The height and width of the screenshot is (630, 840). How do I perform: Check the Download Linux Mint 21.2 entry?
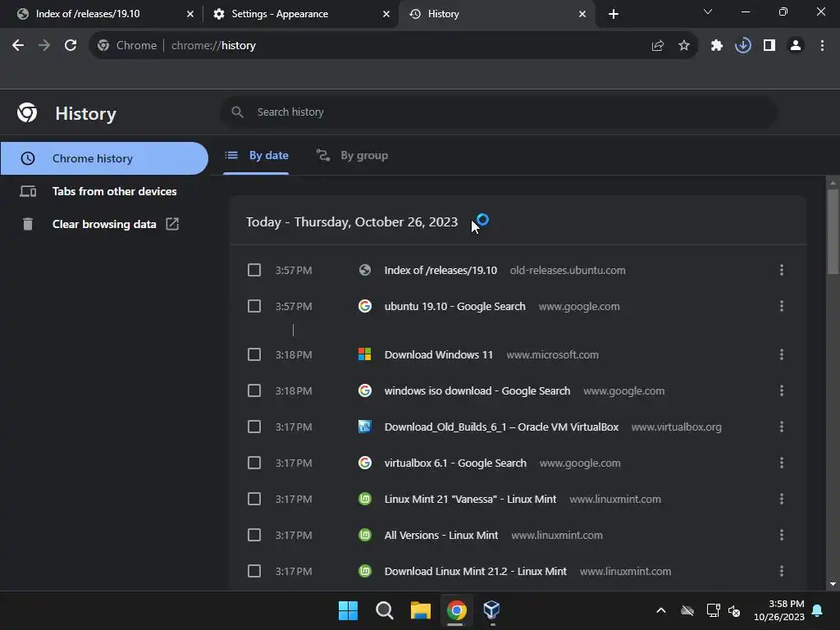tap(254, 571)
